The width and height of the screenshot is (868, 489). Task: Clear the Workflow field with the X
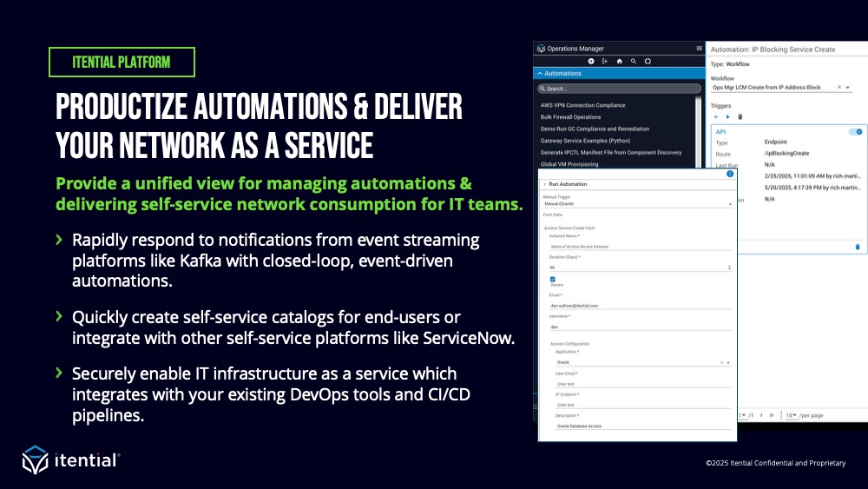click(839, 88)
